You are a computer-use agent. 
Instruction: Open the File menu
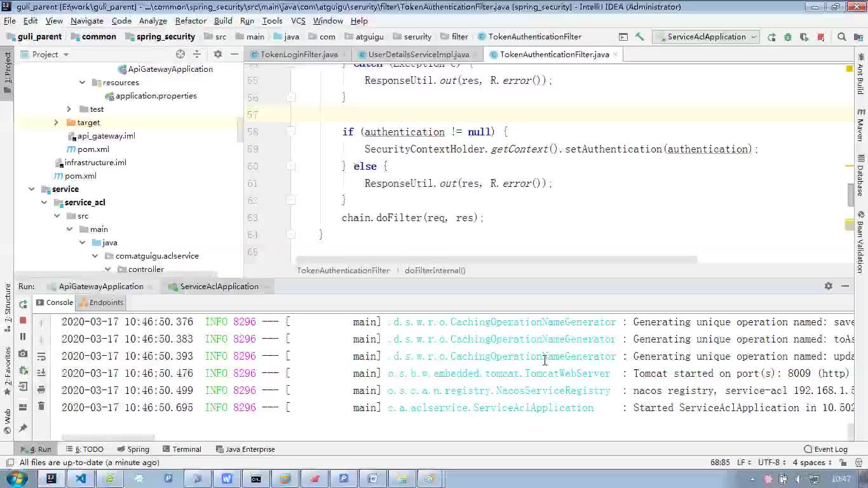tap(10, 20)
